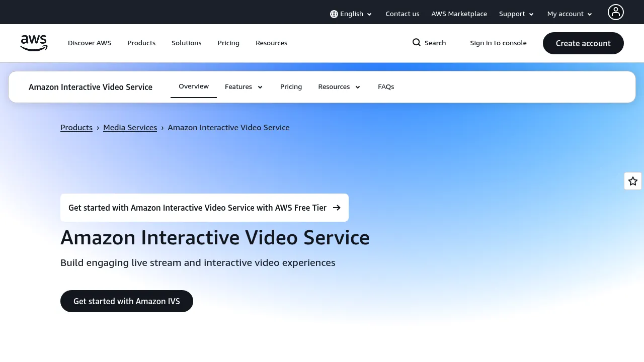Open the Solutions menu
This screenshot has width=644, height=362.
pyautogui.click(x=187, y=43)
